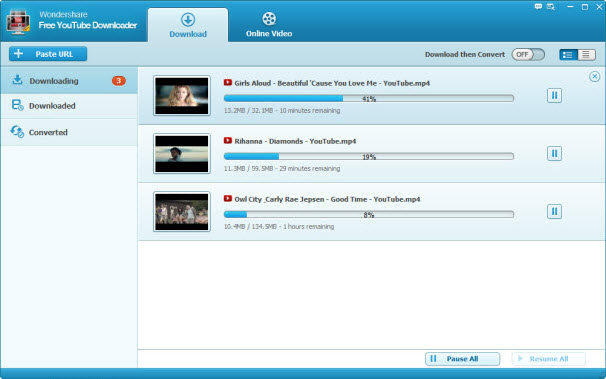Click the Girls Aloud video thumbnail
Image resolution: width=606 pixels, height=379 pixels.
pos(182,96)
